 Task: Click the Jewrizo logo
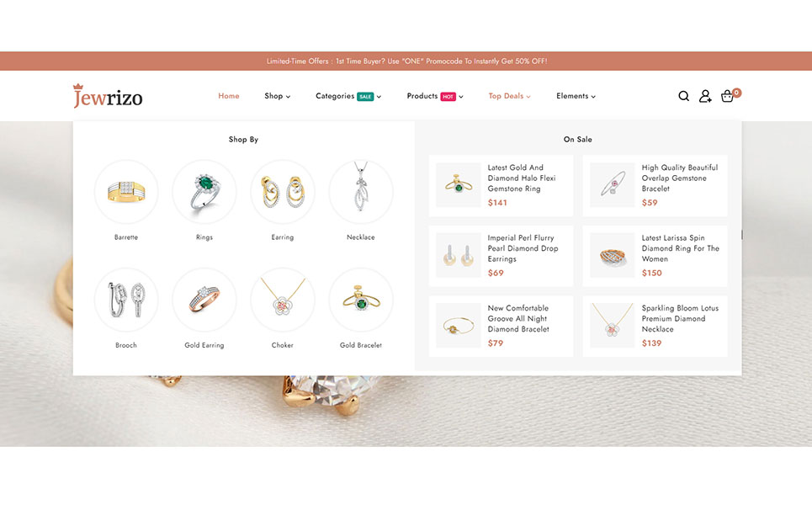(108, 96)
